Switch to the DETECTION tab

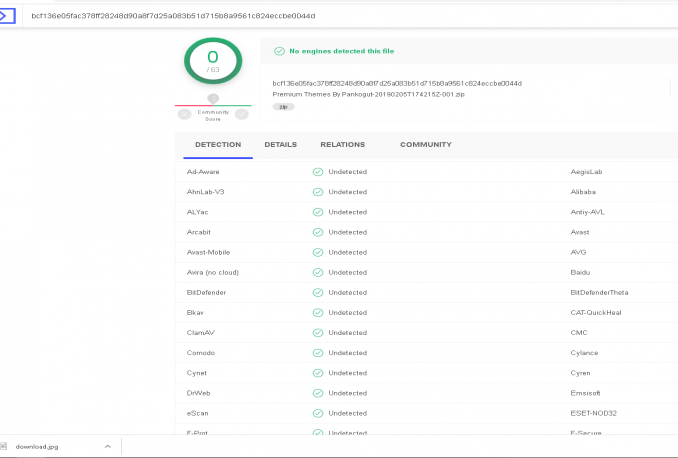(x=218, y=145)
